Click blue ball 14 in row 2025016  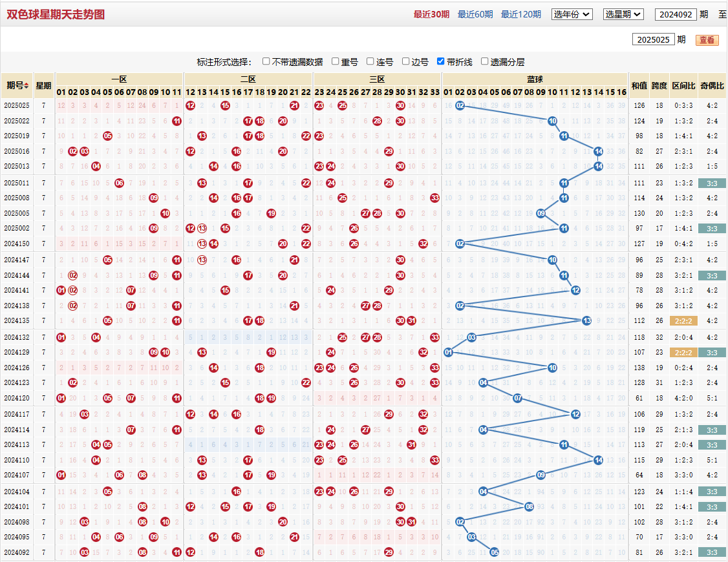click(x=599, y=151)
